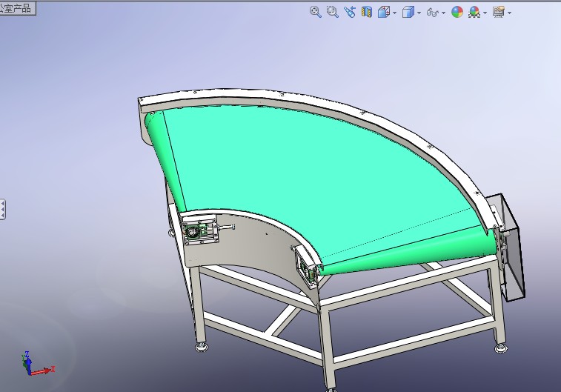Open the View Orientation dropdown arrow

click(x=395, y=13)
